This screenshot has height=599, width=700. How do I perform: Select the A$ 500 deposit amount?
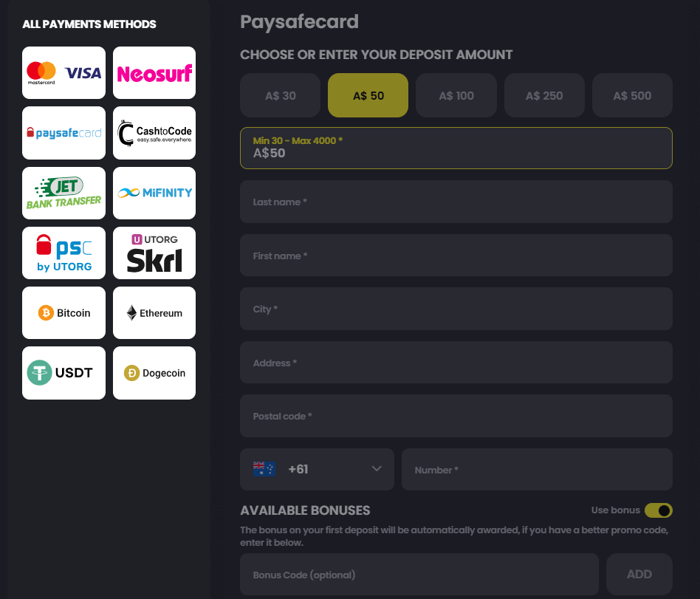632,95
